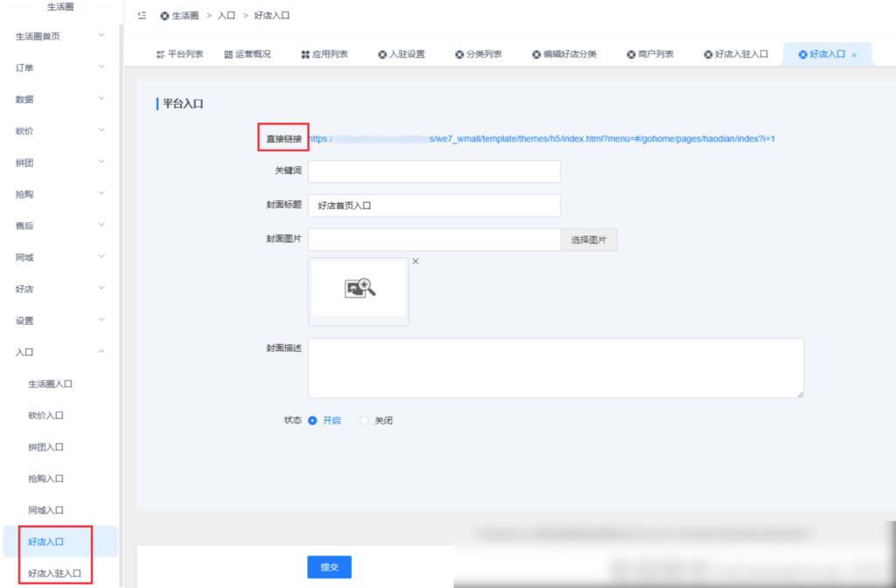Remove the uploaded cover image via × icon

(415, 261)
